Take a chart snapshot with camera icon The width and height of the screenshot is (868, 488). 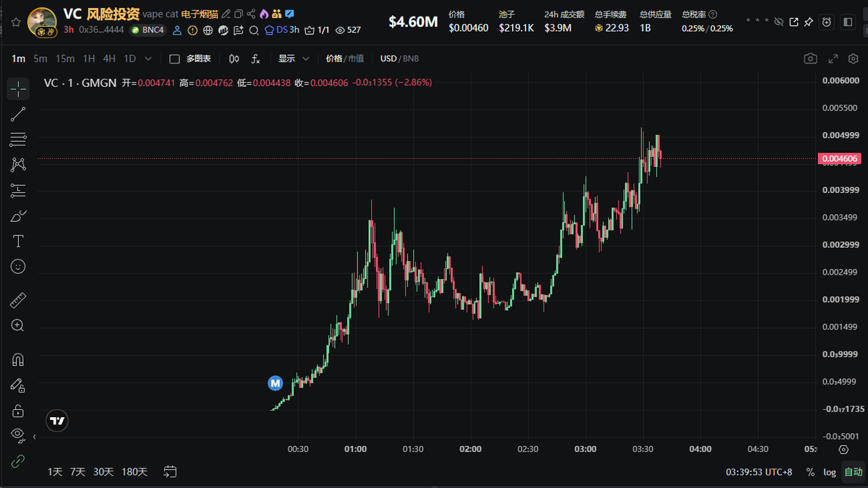811,59
